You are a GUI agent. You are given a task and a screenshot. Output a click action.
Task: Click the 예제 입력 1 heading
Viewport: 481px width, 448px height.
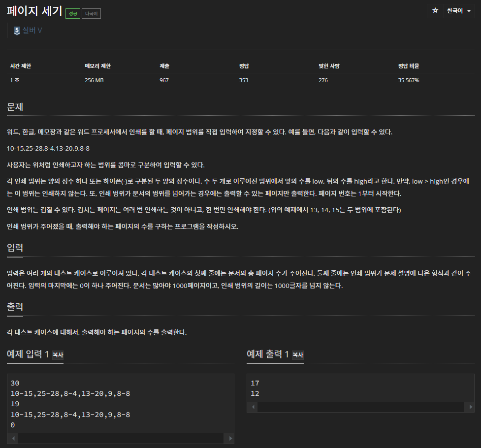[28, 354]
